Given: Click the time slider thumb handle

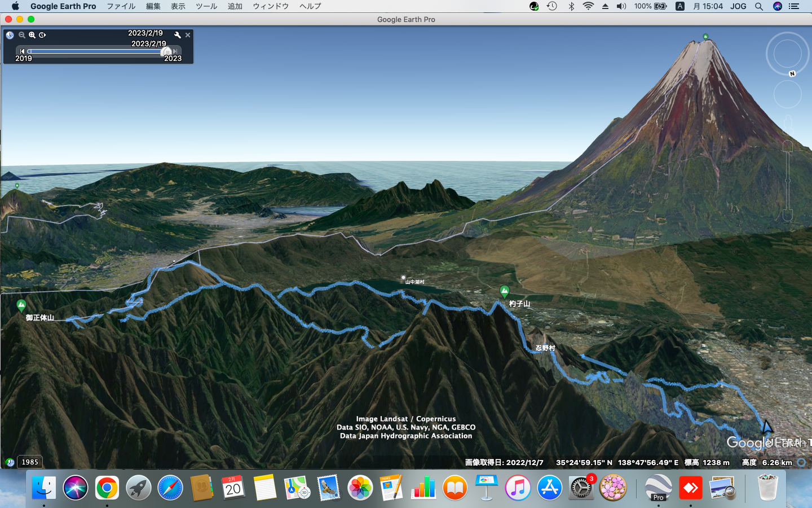Looking at the screenshot, I should pos(166,51).
